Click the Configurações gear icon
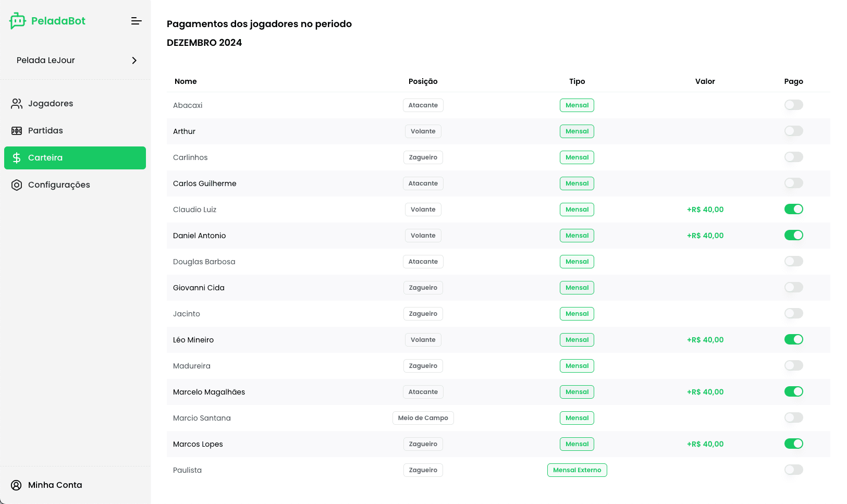Image resolution: width=847 pixels, height=504 pixels. pyautogui.click(x=17, y=185)
